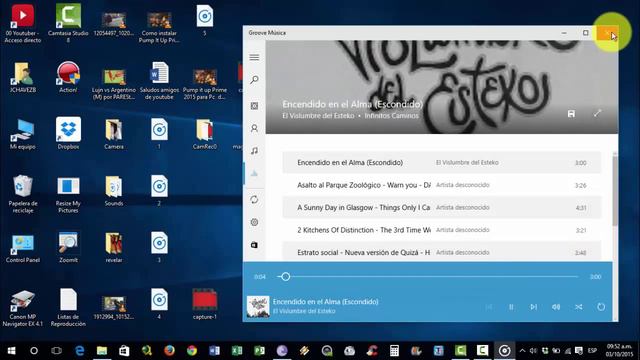Screen dimensions: 640x360
Task: Click Artista desconocido in A Sunny Day row
Action: click(x=462, y=207)
